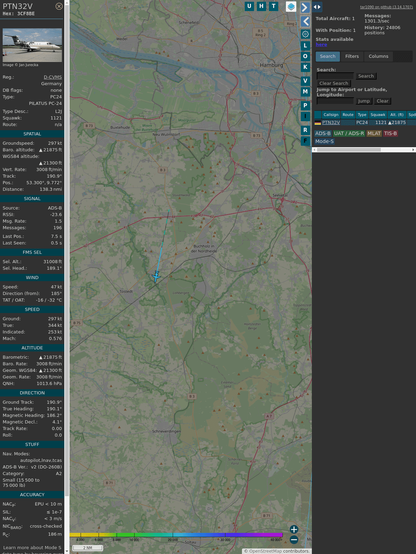Click the FMS SEL section header
The width and height of the screenshot is (416, 554).
click(x=32, y=252)
